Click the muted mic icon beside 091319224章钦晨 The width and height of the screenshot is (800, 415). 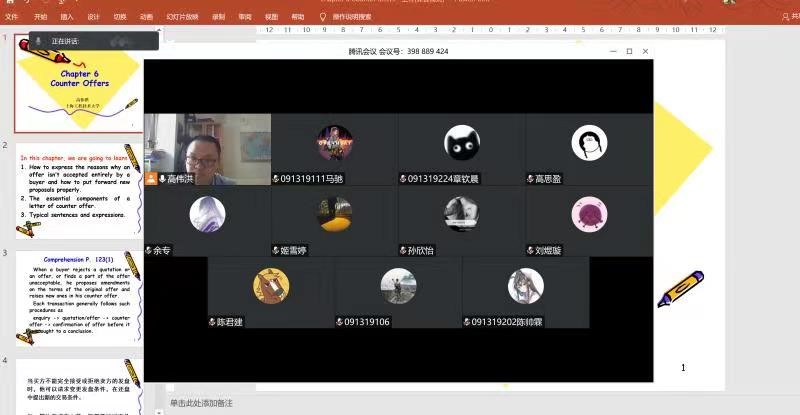(404, 179)
